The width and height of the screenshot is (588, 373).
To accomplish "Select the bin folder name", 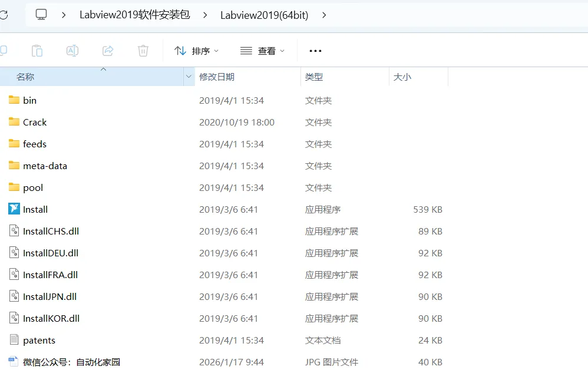I will 29,100.
